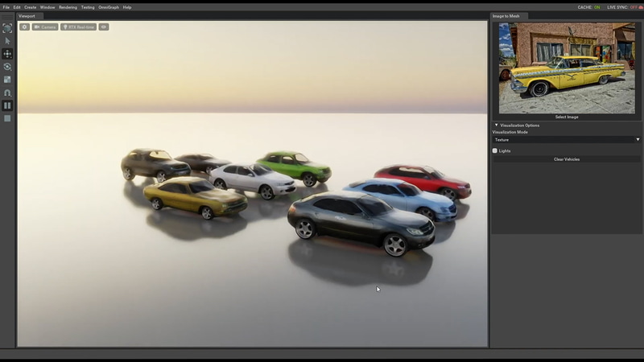This screenshot has height=362, width=644.
Task: Click the selection mode cube icon
Action: (x=7, y=28)
